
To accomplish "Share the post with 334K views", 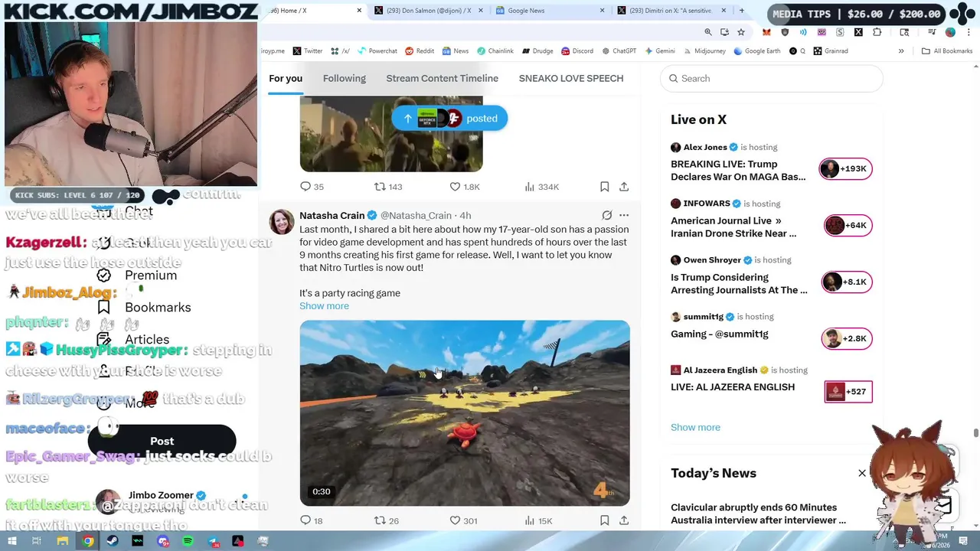I will [624, 187].
